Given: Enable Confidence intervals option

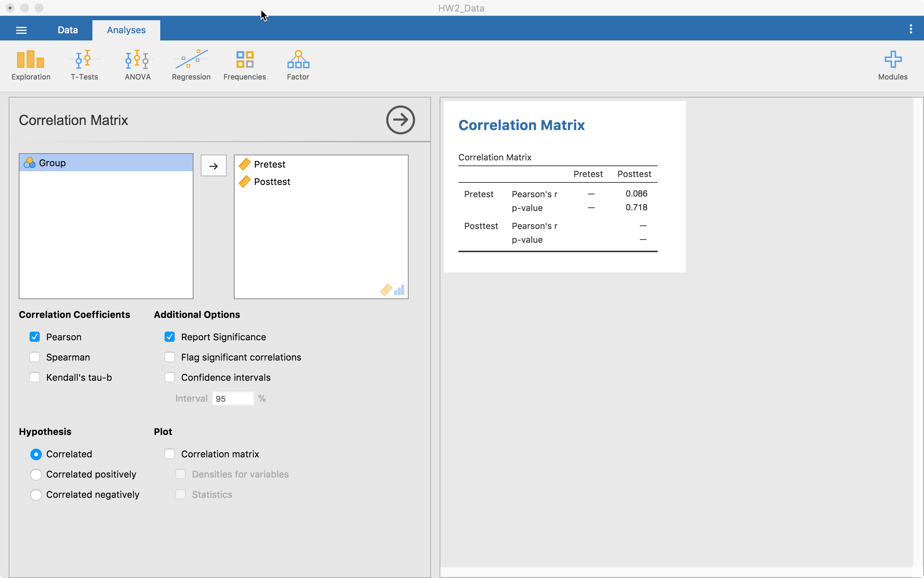Looking at the screenshot, I should click(170, 377).
